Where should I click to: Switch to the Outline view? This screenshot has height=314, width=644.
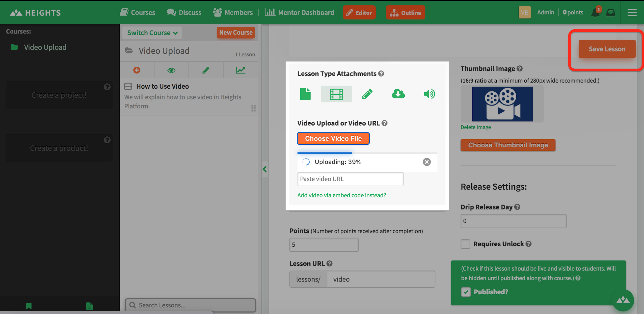click(406, 13)
